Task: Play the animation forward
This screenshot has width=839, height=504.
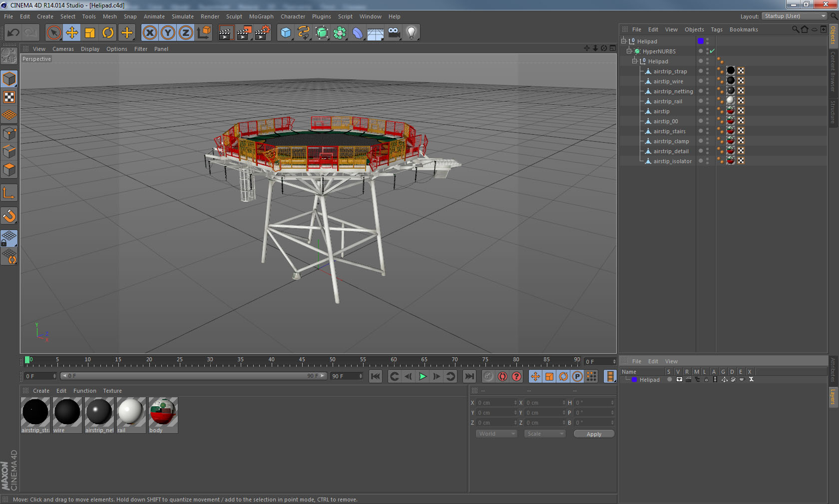Action: 422,376
